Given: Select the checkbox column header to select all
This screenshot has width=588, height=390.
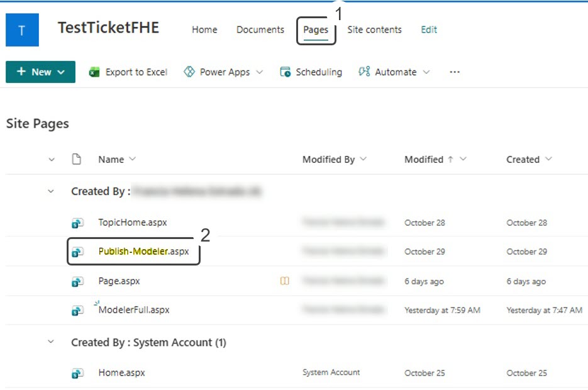Looking at the screenshot, I should pos(52,159).
